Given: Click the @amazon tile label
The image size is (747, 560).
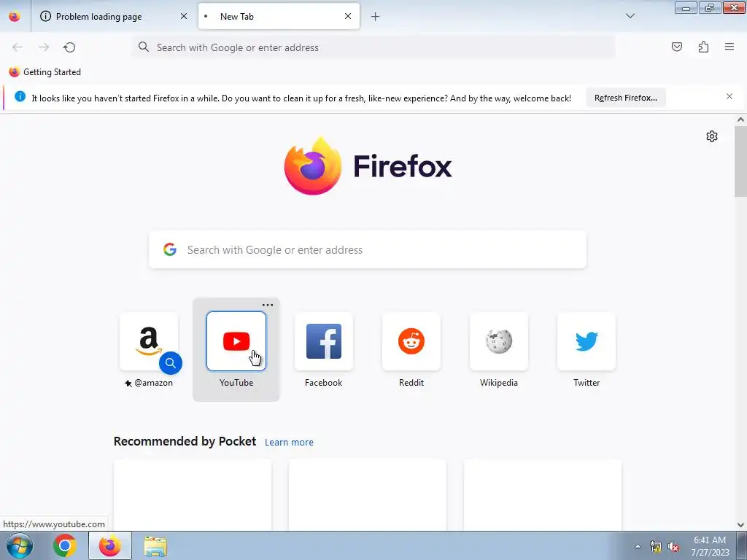Looking at the screenshot, I should [149, 383].
